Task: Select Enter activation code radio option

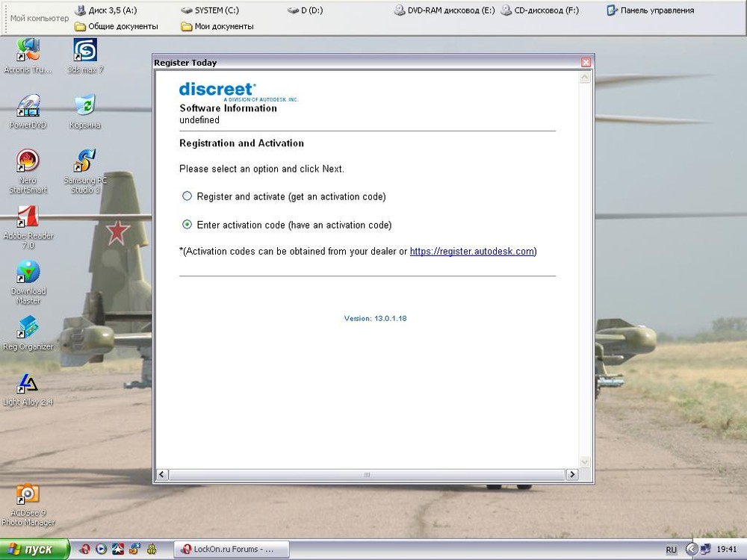Action: (187, 224)
